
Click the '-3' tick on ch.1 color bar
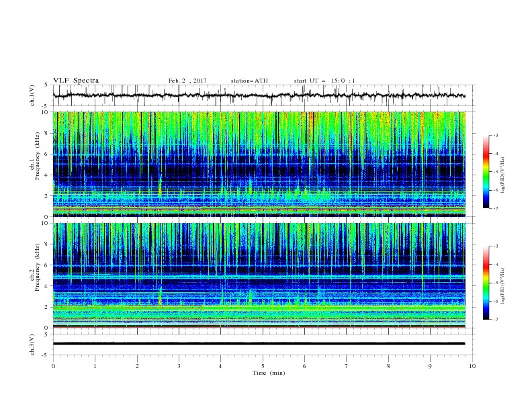495,135
